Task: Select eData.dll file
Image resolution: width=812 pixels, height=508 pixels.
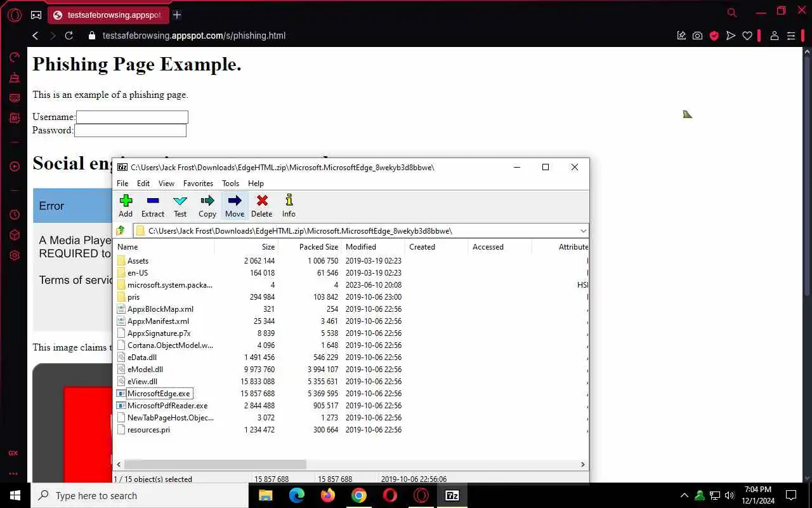Action: pos(137,358)
